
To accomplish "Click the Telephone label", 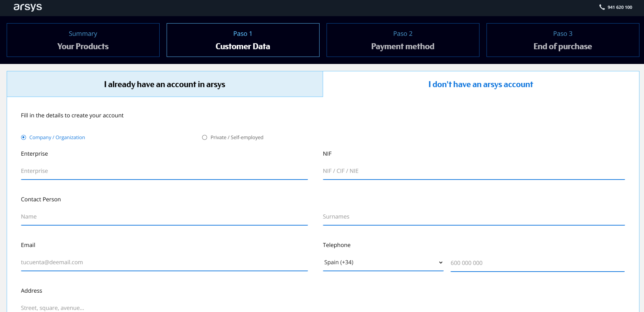I will 336,245.
